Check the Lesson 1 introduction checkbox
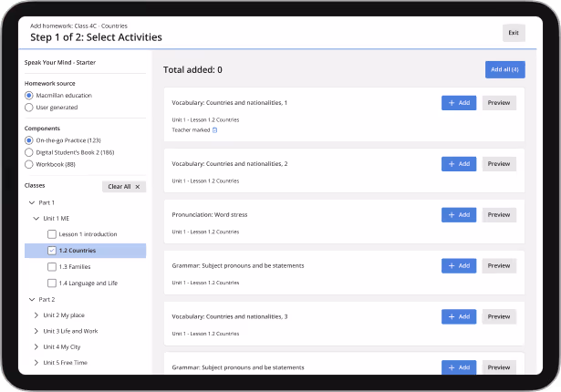The height and width of the screenshot is (392, 561). [x=52, y=234]
